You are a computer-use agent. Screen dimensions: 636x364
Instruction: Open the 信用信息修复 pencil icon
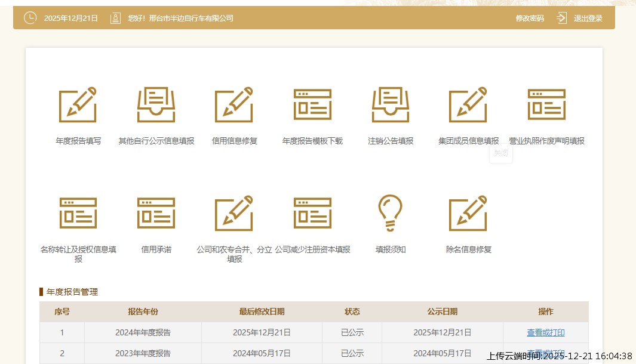point(234,105)
